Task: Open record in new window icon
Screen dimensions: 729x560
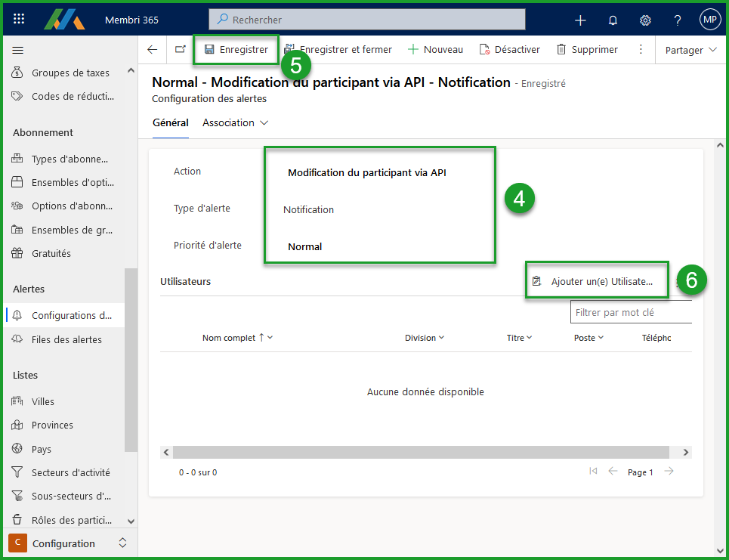Action: [x=180, y=50]
